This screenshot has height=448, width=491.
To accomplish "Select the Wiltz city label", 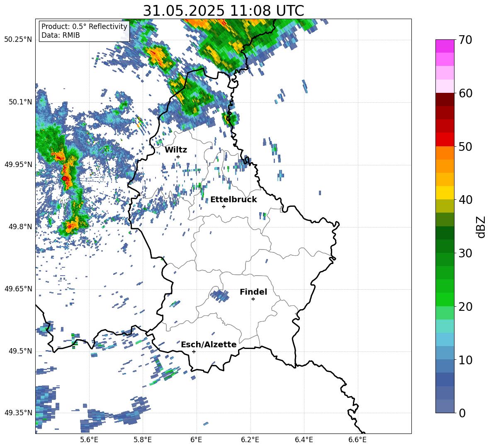I will (x=176, y=150).
